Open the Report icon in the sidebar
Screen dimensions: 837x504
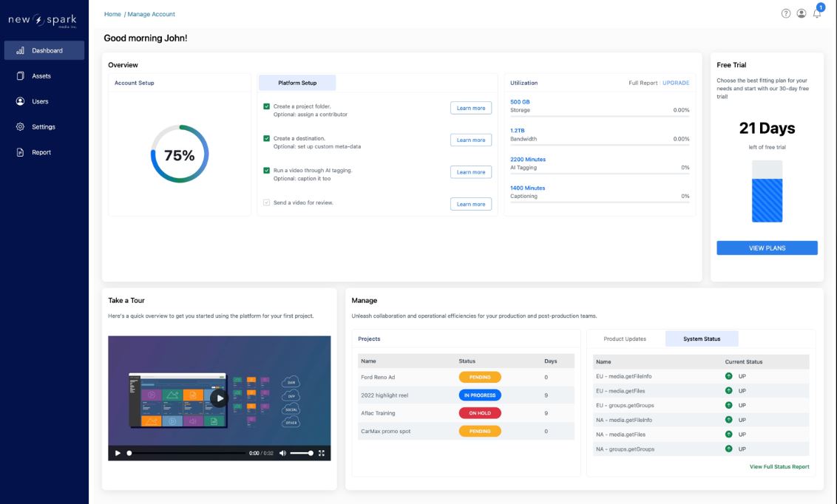coord(21,151)
